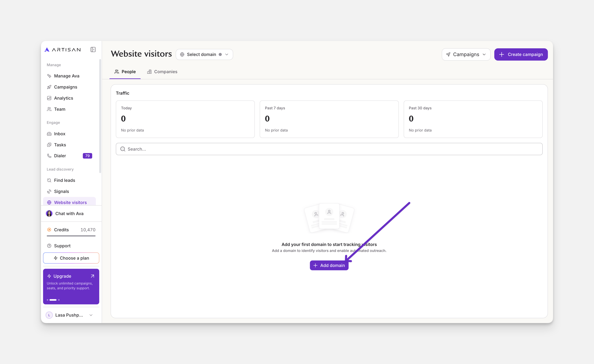Click the Credits usage progress bar

(x=71, y=236)
